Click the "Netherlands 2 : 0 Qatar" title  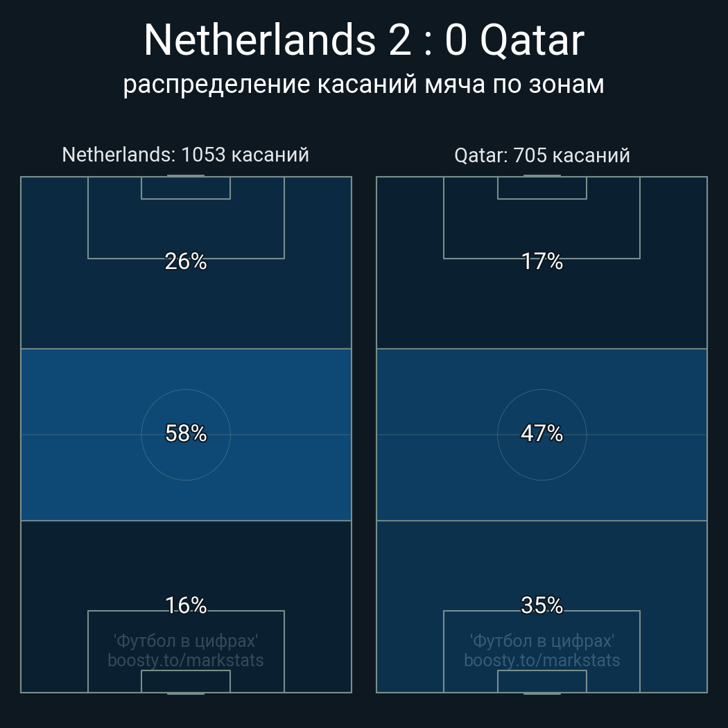363,40
